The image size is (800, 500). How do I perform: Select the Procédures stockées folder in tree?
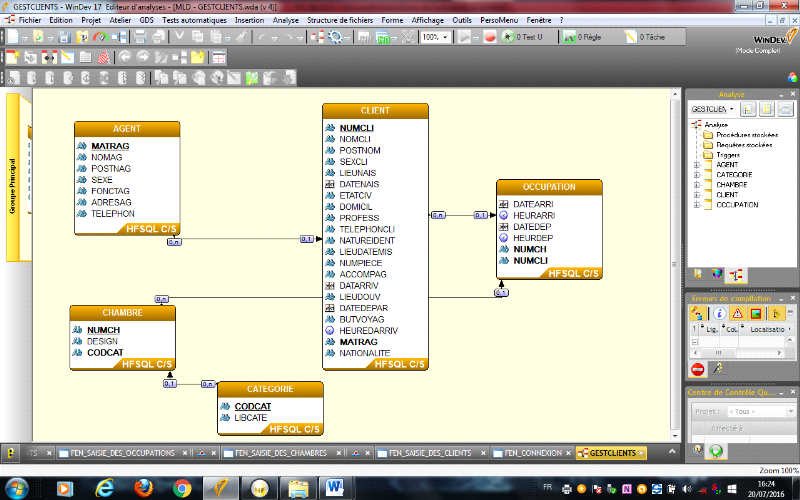click(x=747, y=134)
